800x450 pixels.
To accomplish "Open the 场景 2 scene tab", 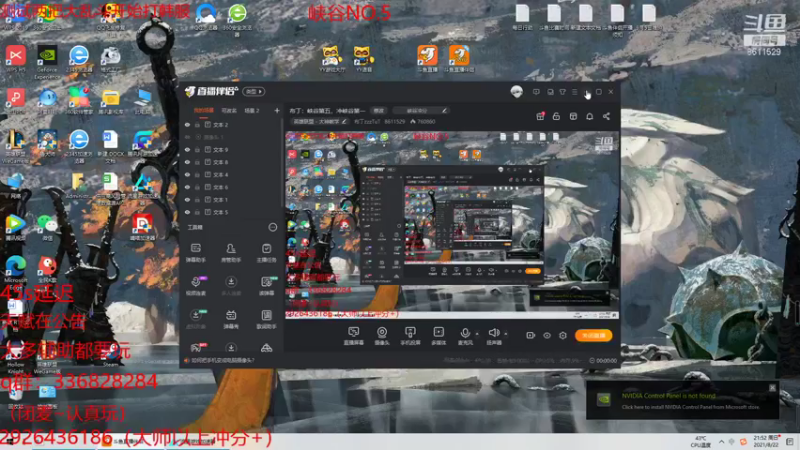I will click(x=252, y=110).
